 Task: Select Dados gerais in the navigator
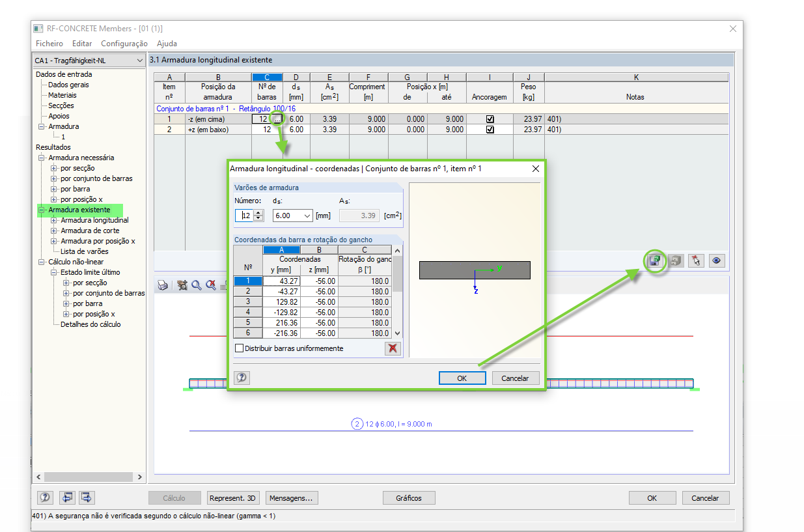click(x=69, y=85)
